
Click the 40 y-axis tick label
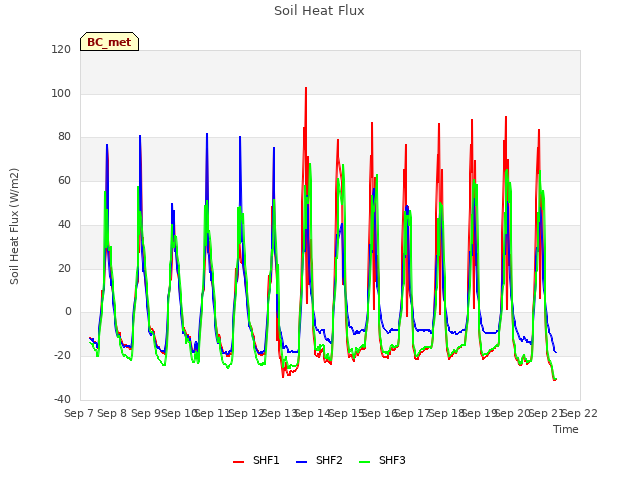pyautogui.click(x=64, y=224)
